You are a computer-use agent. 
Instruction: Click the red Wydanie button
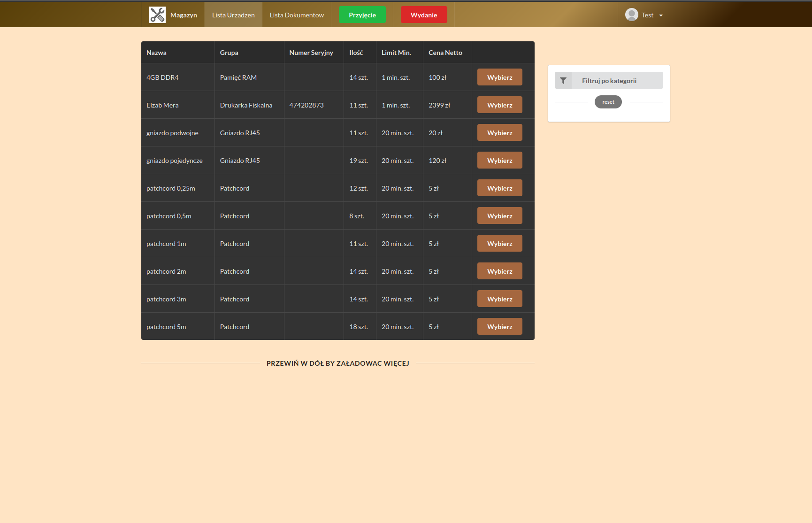pyautogui.click(x=424, y=15)
